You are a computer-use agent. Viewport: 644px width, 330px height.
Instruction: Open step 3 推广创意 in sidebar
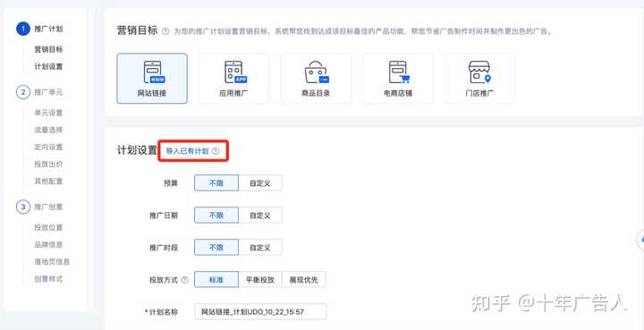(40, 207)
